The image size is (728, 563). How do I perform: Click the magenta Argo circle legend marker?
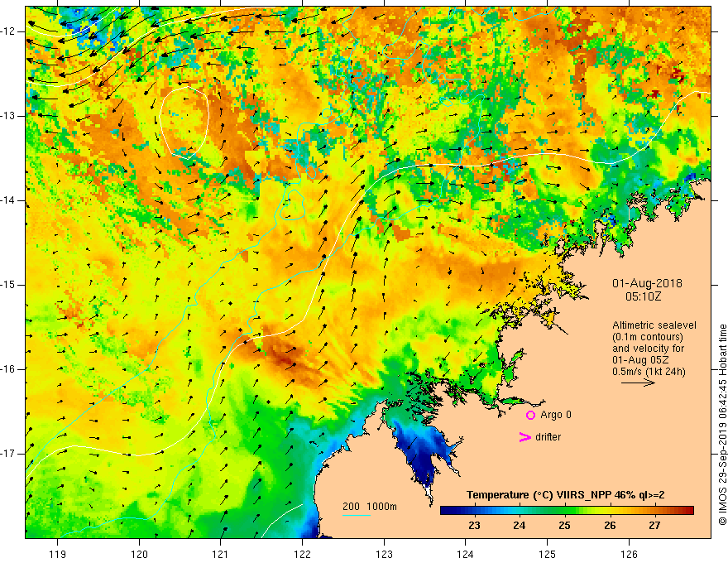pyautogui.click(x=530, y=416)
